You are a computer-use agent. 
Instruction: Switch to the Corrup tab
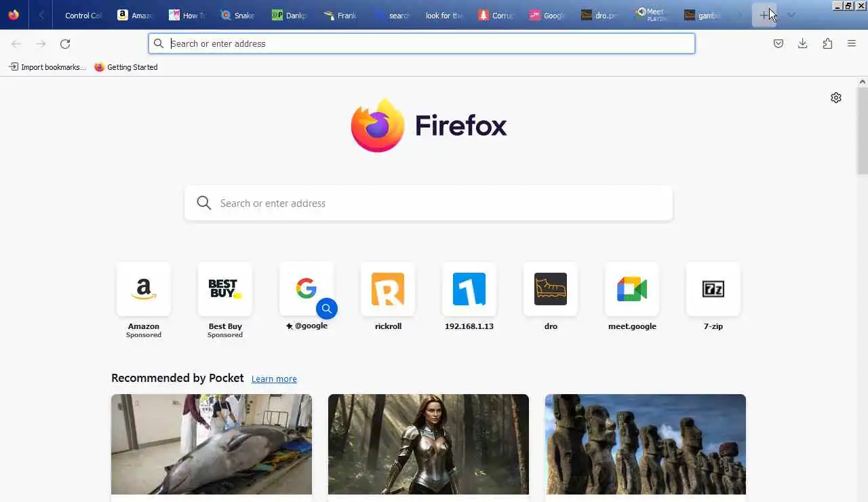[x=496, y=15]
